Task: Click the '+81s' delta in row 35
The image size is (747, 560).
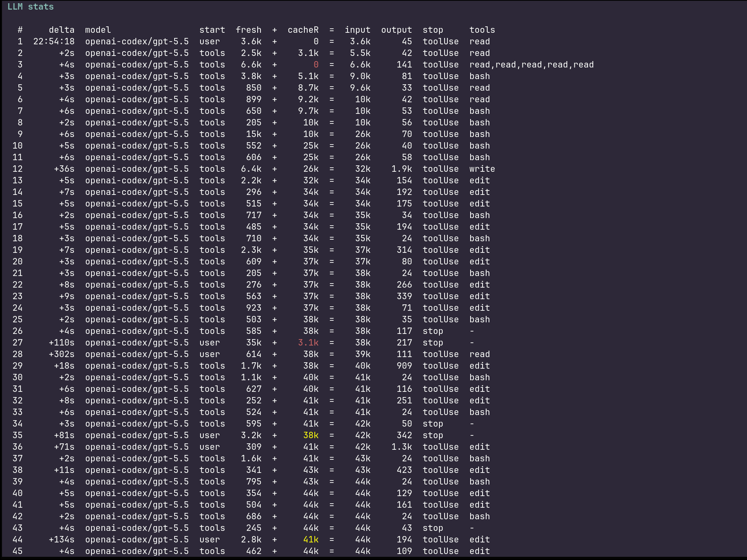Action: point(64,435)
